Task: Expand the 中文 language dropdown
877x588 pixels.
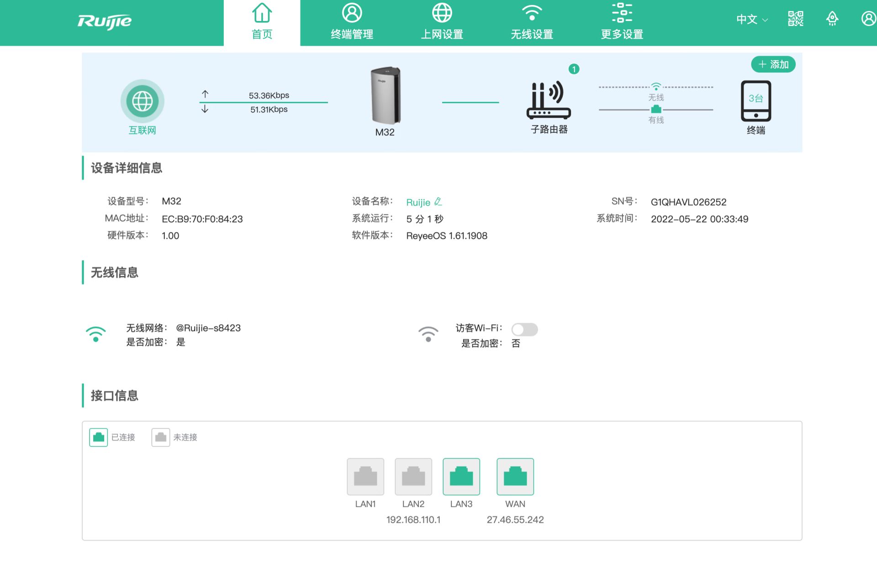Action: click(x=752, y=19)
